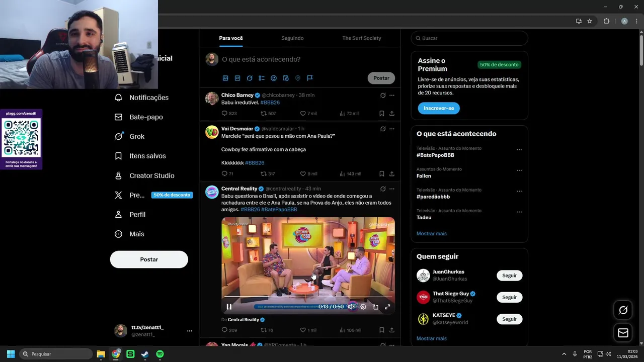Click the large sidebar Postar button
The width and height of the screenshot is (644, 362).
click(149, 259)
